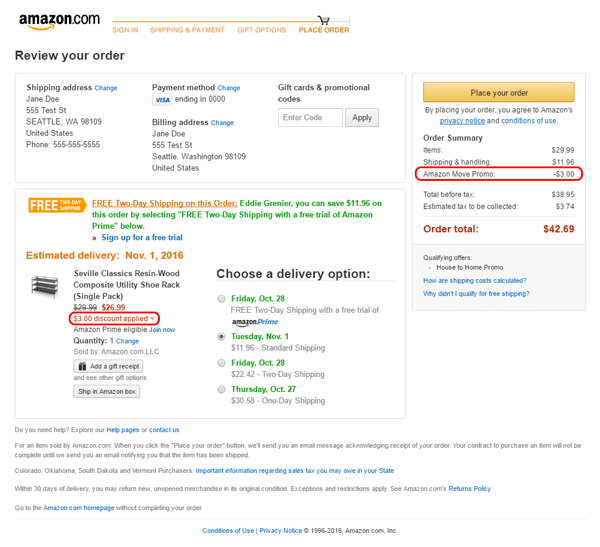Image resolution: width=600 pixels, height=547 pixels.
Task: Choose Thursday, Oct. 27 One-Day Shipping
Action: (x=221, y=389)
